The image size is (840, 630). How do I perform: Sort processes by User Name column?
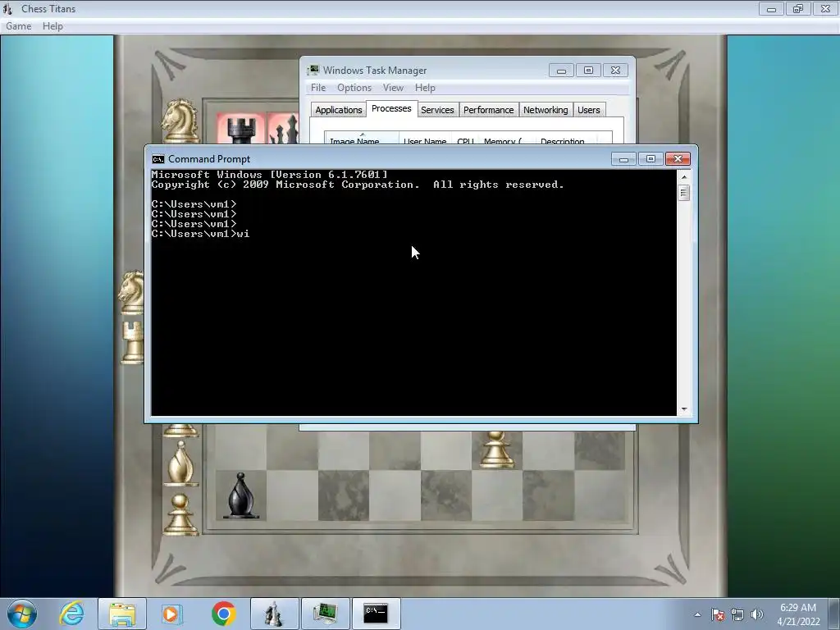(x=426, y=138)
